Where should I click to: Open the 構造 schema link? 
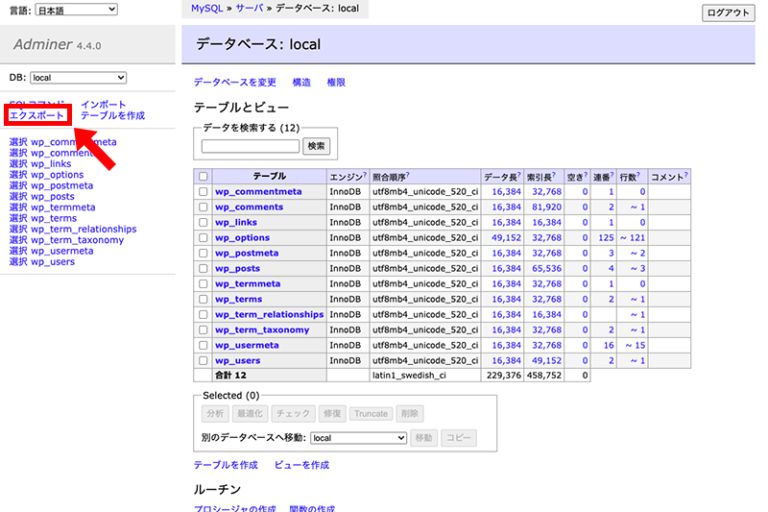(302, 82)
